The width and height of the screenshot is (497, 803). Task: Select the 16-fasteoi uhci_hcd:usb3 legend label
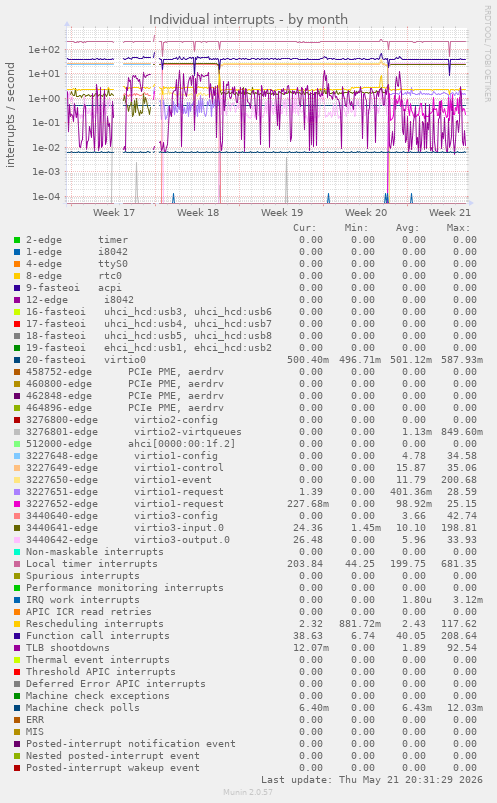click(149, 312)
